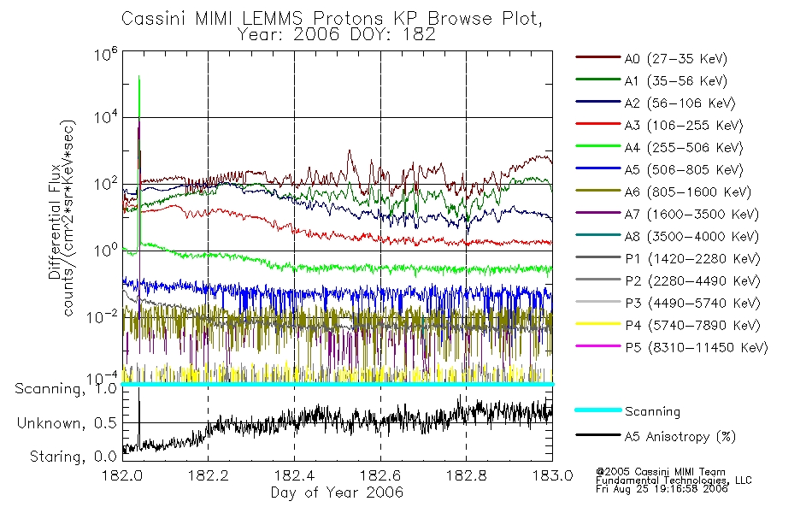Click the y-axis label 10^4
This screenshot has width=812, height=513.
(106, 116)
